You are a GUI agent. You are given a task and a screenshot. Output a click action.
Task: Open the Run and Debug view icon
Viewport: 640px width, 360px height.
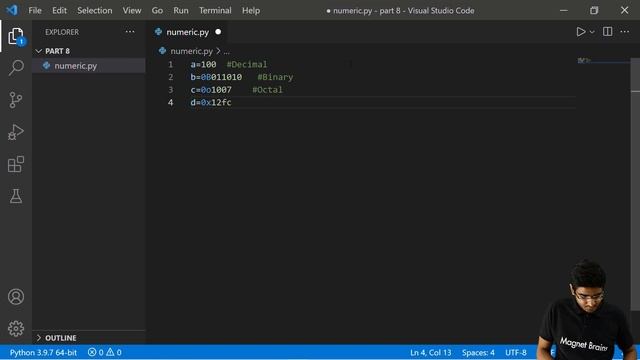tap(16, 132)
